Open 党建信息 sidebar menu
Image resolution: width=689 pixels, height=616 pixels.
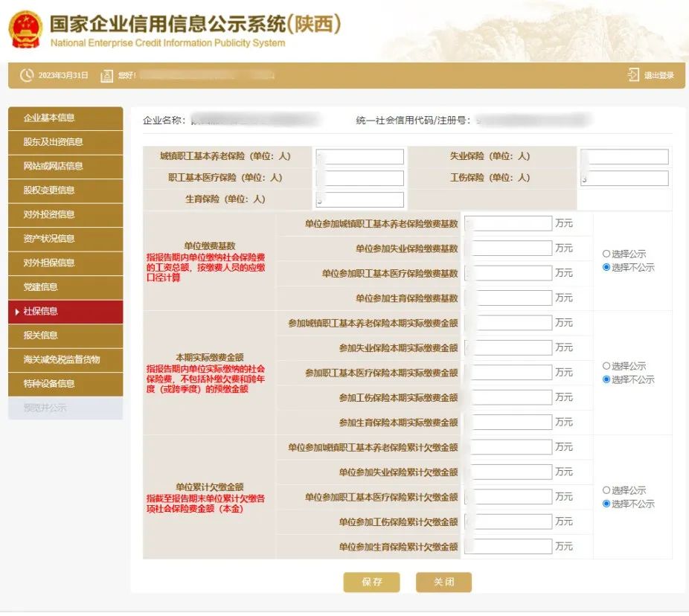click(65, 287)
